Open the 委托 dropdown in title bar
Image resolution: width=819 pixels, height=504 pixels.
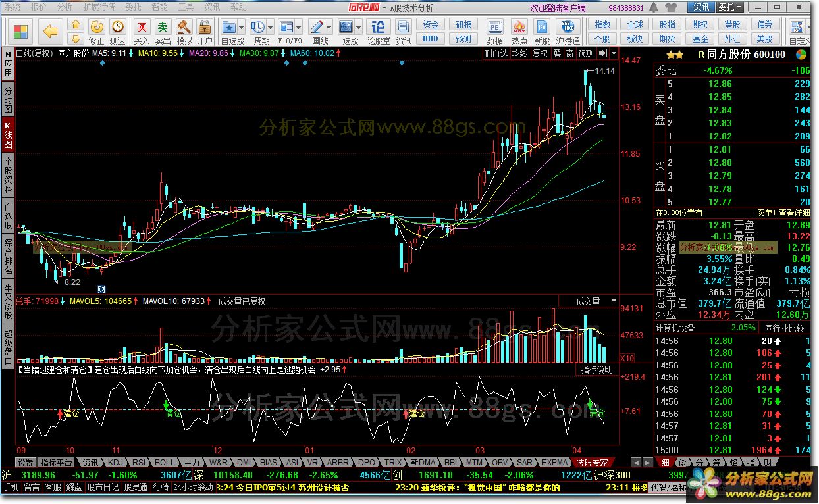[730, 7]
